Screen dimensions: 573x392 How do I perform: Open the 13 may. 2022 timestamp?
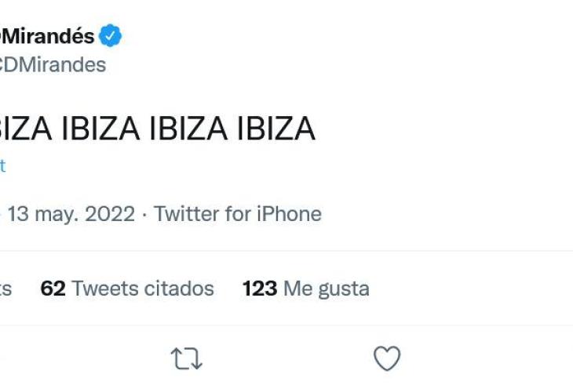pos(71,214)
